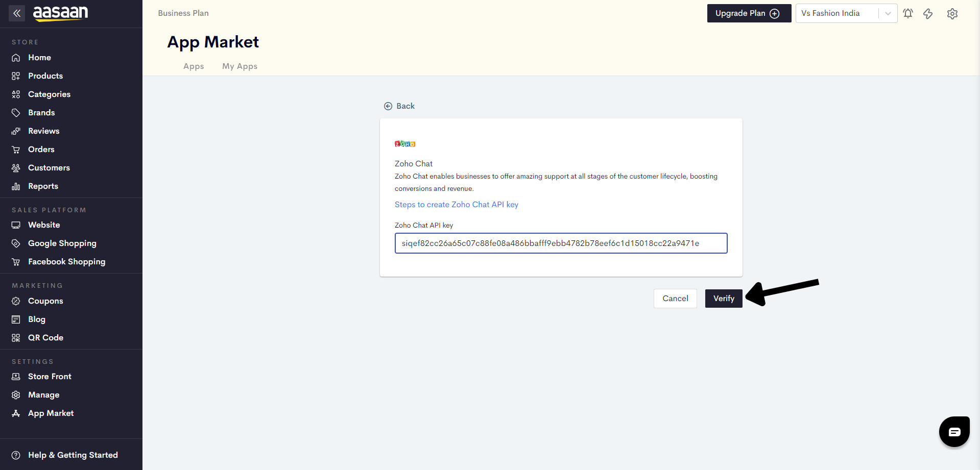Open Steps to create Zoho Chat API key link
980x470 pixels.
457,205
